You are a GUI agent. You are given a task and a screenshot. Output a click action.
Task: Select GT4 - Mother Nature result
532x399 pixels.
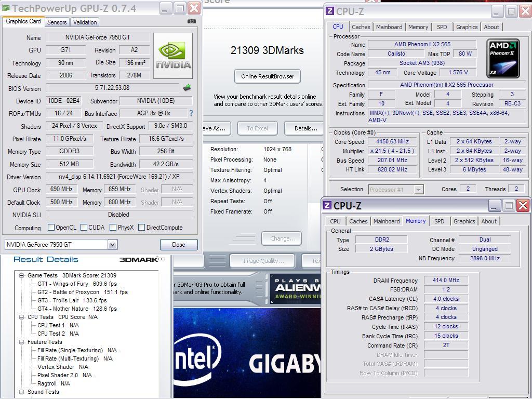(77, 309)
